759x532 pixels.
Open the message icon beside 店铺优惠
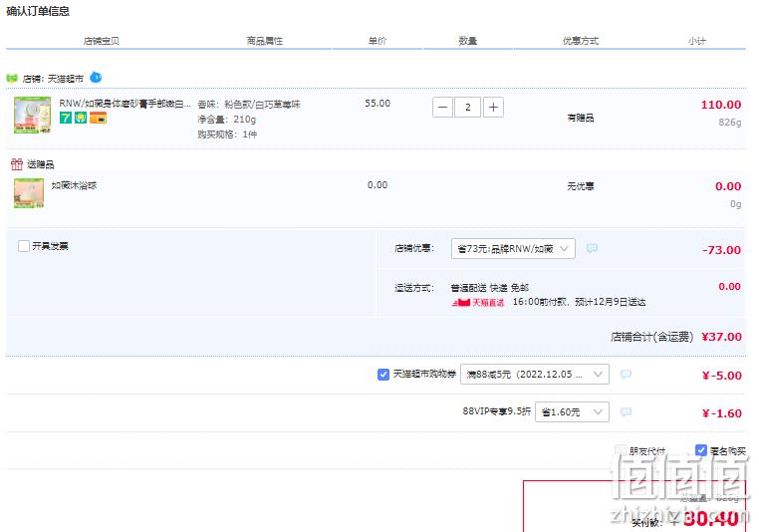tap(592, 248)
